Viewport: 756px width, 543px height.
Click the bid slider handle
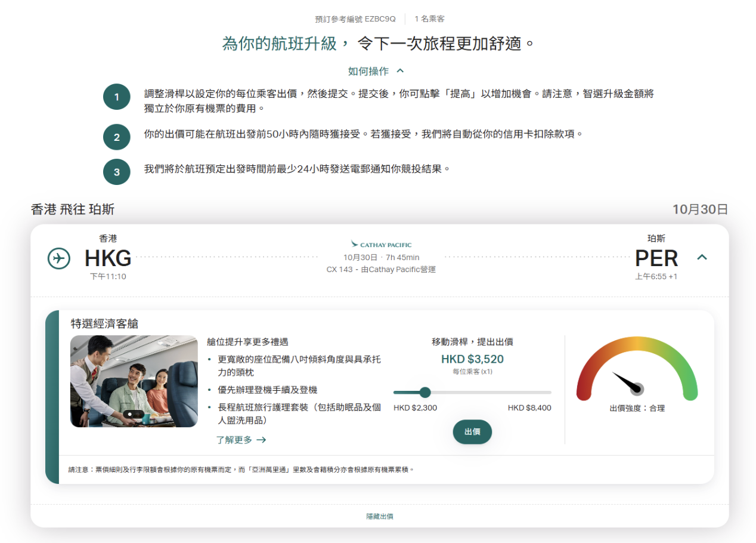425,392
